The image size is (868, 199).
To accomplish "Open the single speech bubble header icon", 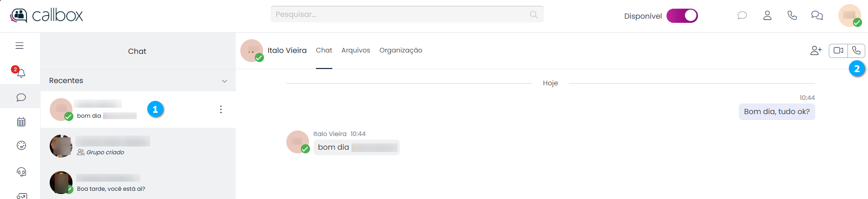I will pos(742,16).
